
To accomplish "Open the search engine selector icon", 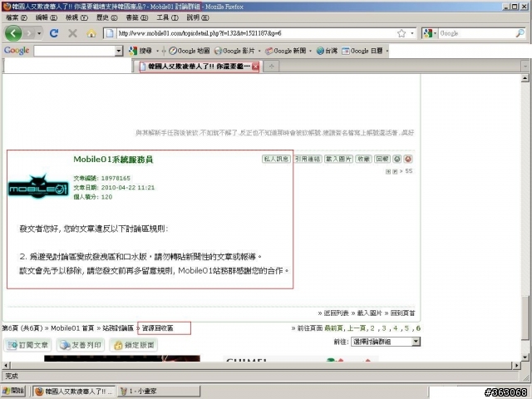I will coord(429,33).
